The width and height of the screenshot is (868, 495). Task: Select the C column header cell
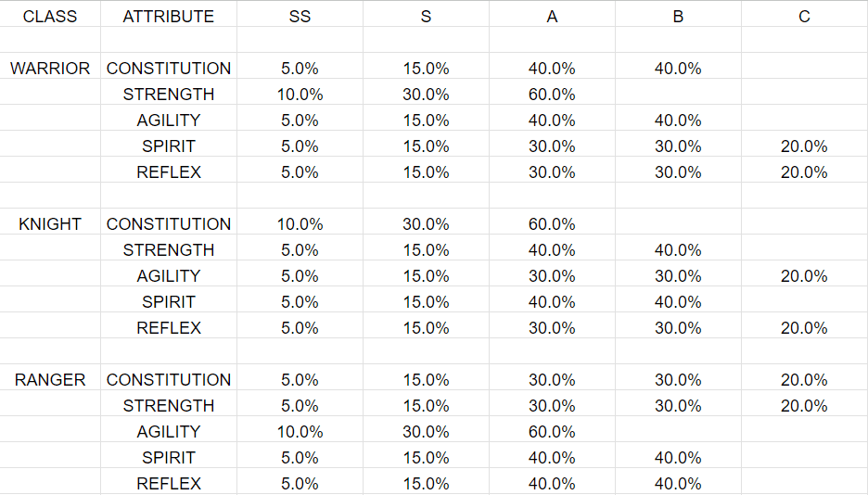pyautogui.click(x=804, y=16)
